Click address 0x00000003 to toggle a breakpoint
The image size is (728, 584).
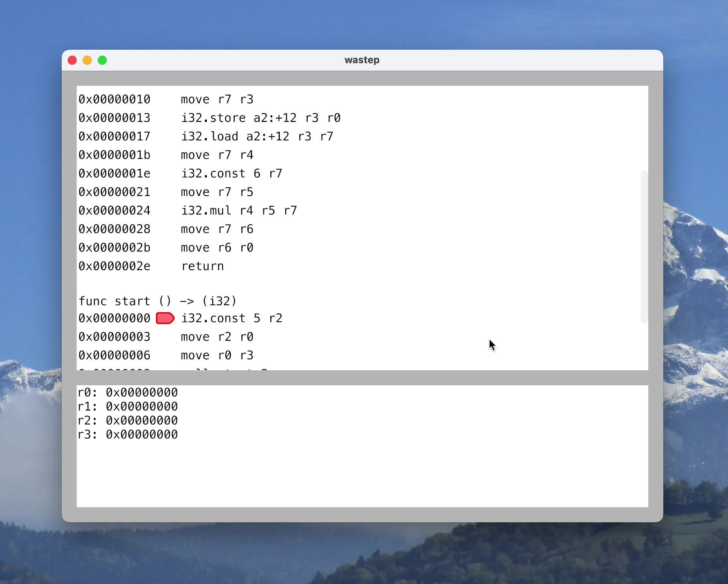coord(114,337)
